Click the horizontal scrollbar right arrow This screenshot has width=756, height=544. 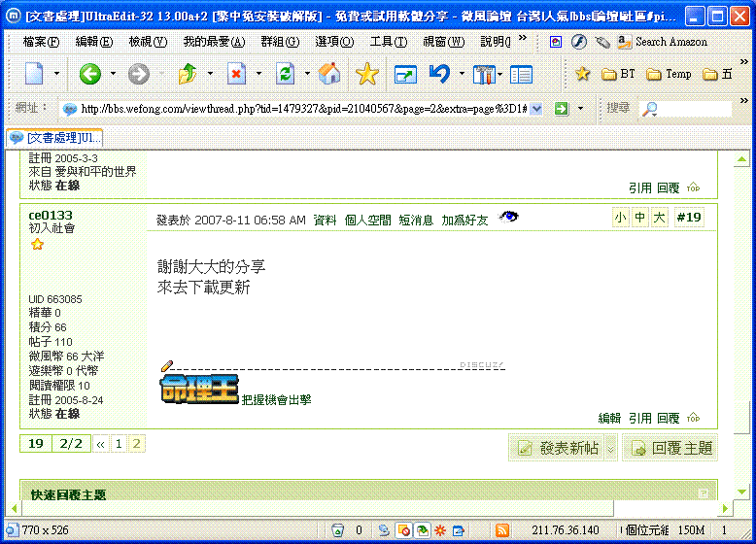[x=725, y=508]
